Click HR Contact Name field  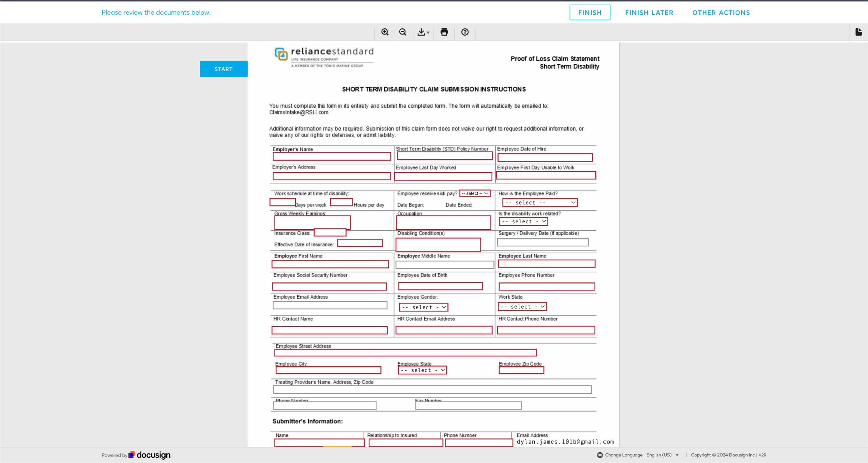point(330,330)
